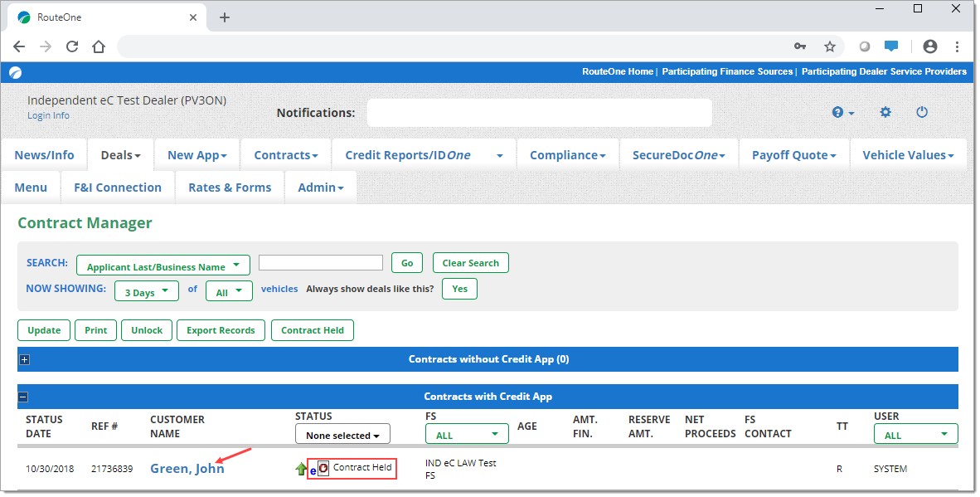This screenshot has height=497, width=980.
Task: Collapse the Contracts with Credit App section
Action: (x=23, y=397)
